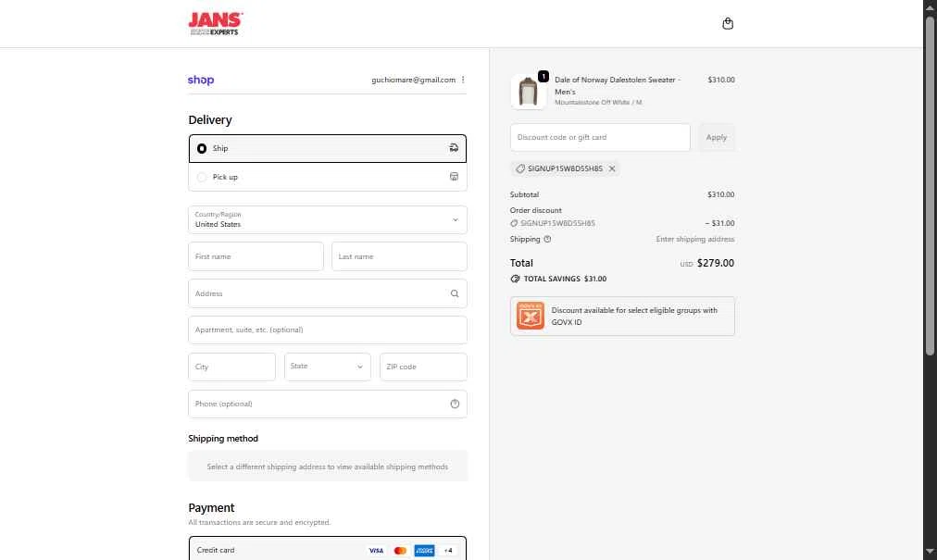The width and height of the screenshot is (937, 560).
Task: Click the JANS Experts logo
Action: tap(216, 24)
